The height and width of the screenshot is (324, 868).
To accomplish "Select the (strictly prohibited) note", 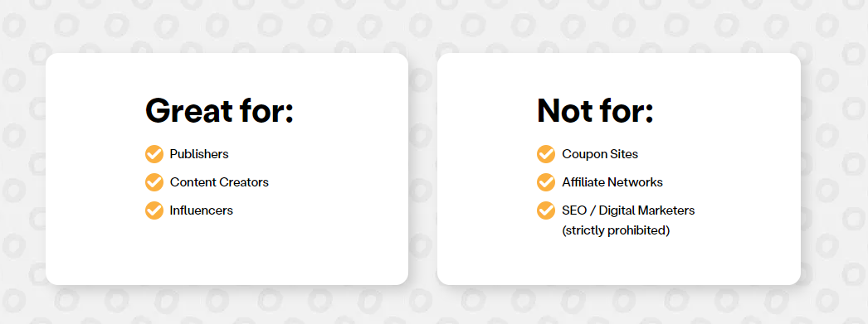I will click(616, 230).
